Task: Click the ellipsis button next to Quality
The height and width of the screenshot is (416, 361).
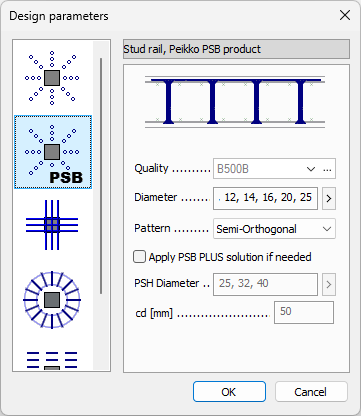Action: click(328, 169)
